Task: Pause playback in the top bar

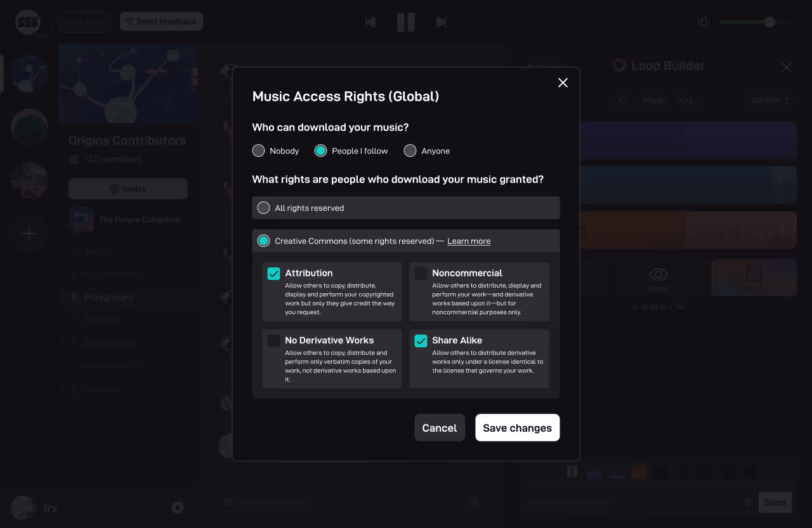Action: pos(406,22)
